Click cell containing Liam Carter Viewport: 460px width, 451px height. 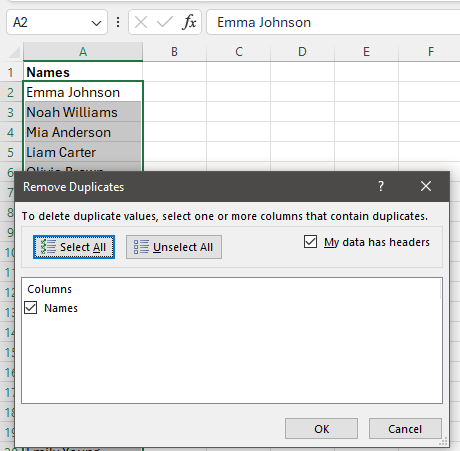(83, 152)
